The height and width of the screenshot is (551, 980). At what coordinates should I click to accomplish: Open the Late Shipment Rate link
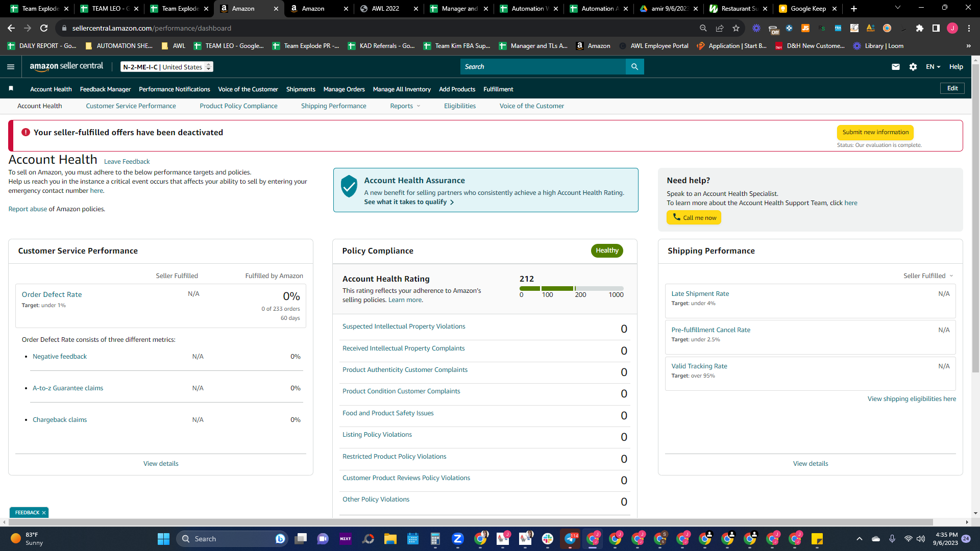tap(700, 294)
